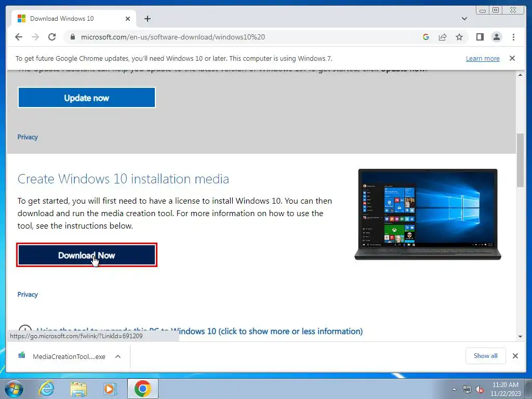Image resolution: width=532 pixels, height=399 pixels.
Task: Open a new tab with plus button
Action: [147, 19]
